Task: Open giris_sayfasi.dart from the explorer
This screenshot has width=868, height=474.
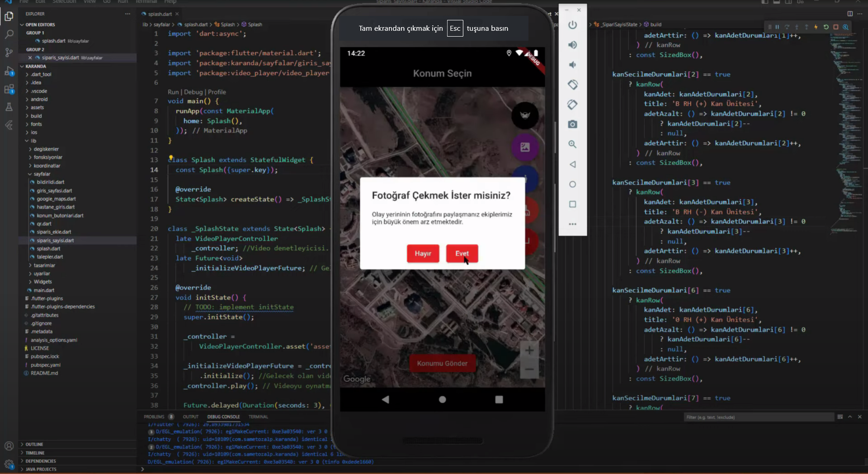Action: tap(54, 191)
